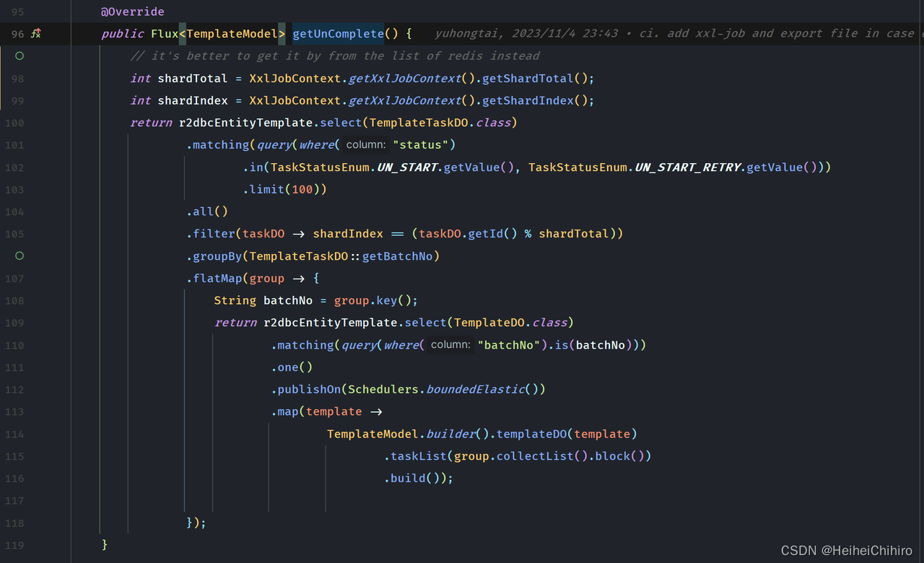The image size is (924, 563).
Task: Click the @Override annotation
Action: point(133,12)
